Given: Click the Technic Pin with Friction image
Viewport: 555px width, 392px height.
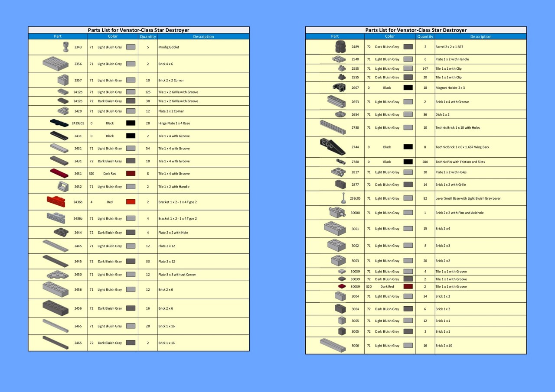Looking at the screenshot, I should coord(341,162).
